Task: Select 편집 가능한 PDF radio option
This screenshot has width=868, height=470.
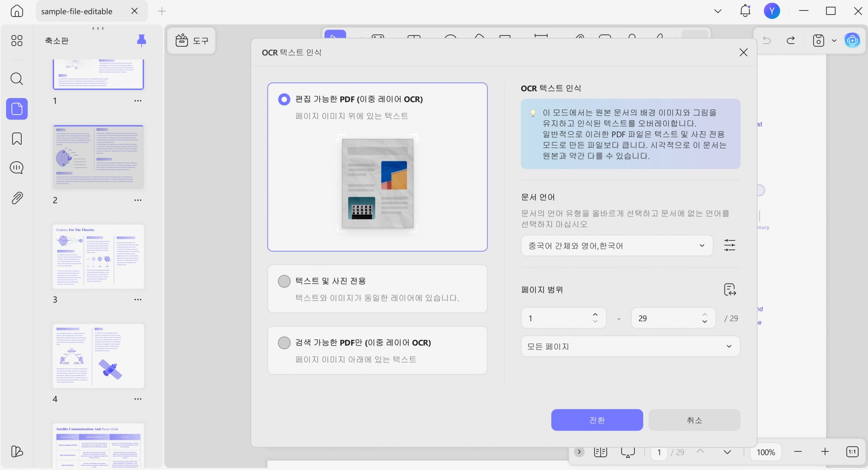Action: [x=284, y=99]
